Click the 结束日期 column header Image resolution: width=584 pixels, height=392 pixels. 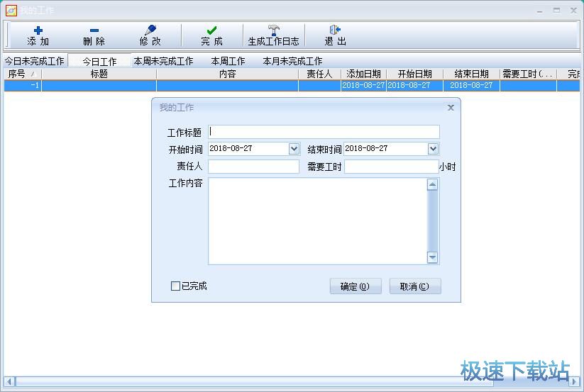(x=471, y=74)
